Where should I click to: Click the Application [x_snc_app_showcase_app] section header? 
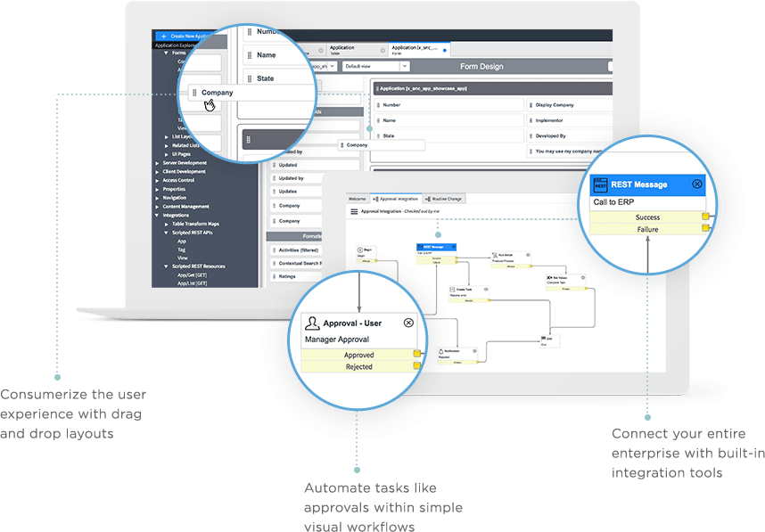[x=493, y=89]
